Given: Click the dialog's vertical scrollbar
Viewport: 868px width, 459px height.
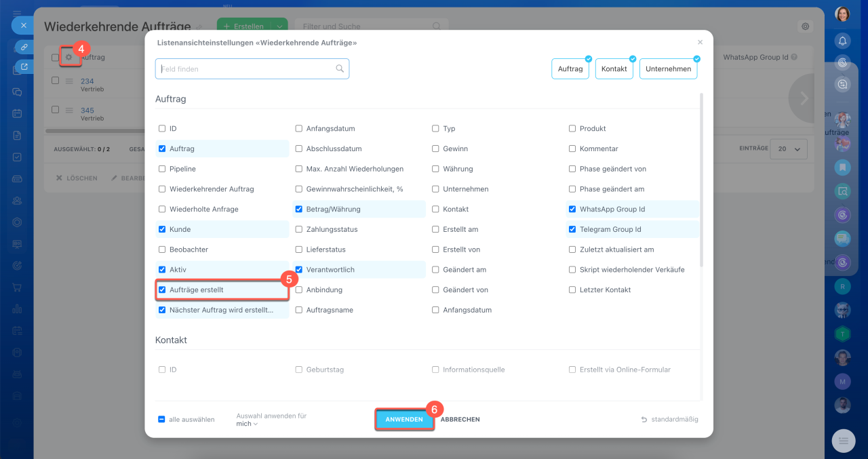Looking at the screenshot, I should coord(701,180).
